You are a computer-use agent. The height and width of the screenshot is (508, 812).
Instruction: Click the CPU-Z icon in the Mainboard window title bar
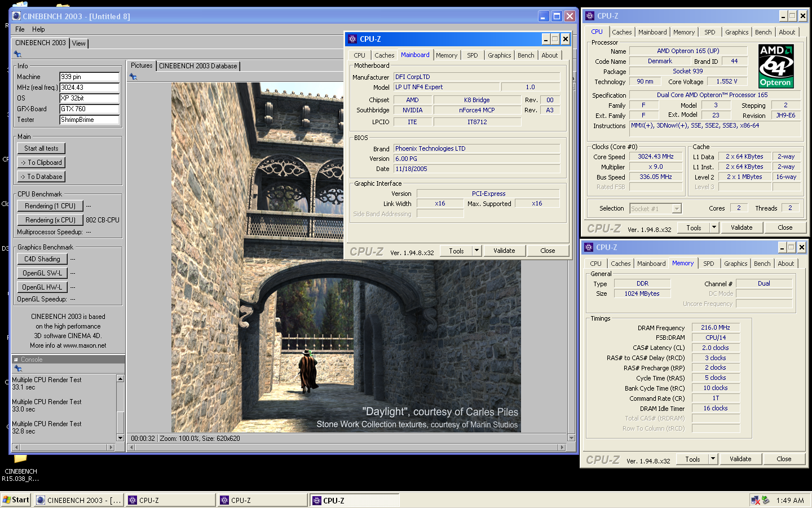(x=352, y=39)
